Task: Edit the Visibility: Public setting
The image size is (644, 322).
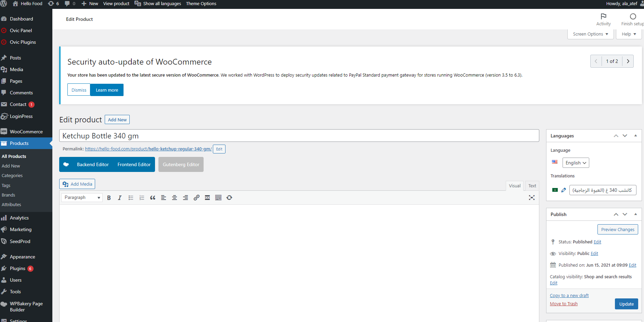Action: 594,253
